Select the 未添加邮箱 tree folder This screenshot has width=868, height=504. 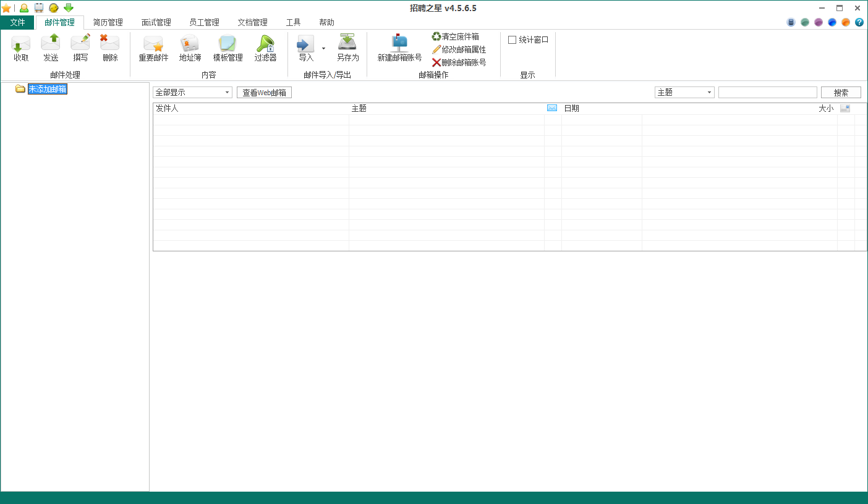pos(48,89)
